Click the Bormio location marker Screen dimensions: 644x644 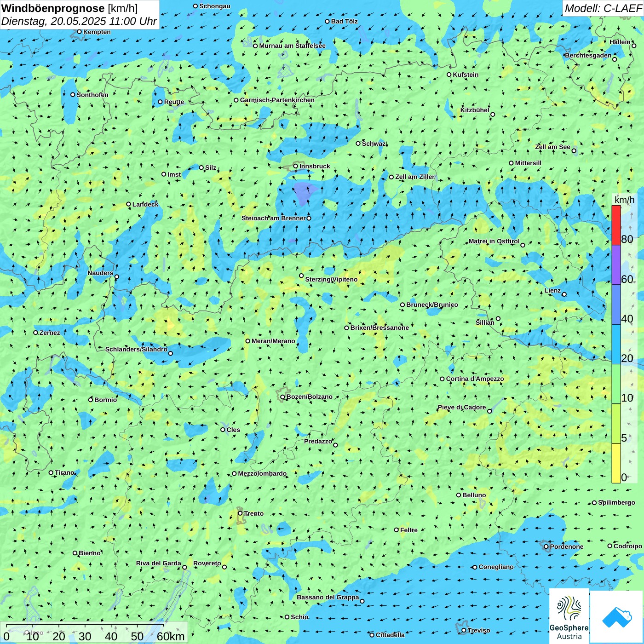[91, 400]
